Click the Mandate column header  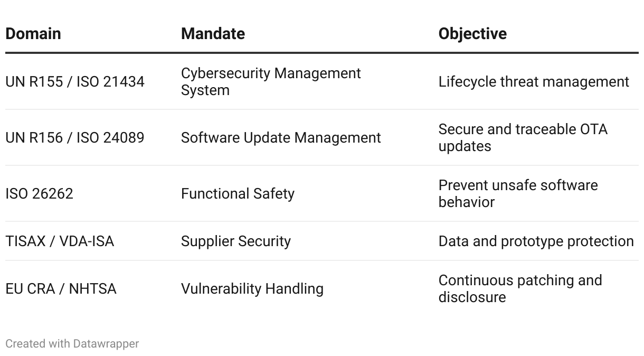point(213,34)
